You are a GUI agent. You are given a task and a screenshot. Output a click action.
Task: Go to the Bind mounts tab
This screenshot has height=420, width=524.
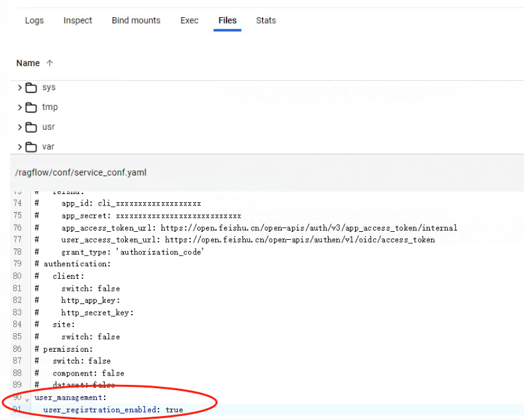pyautogui.click(x=136, y=21)
